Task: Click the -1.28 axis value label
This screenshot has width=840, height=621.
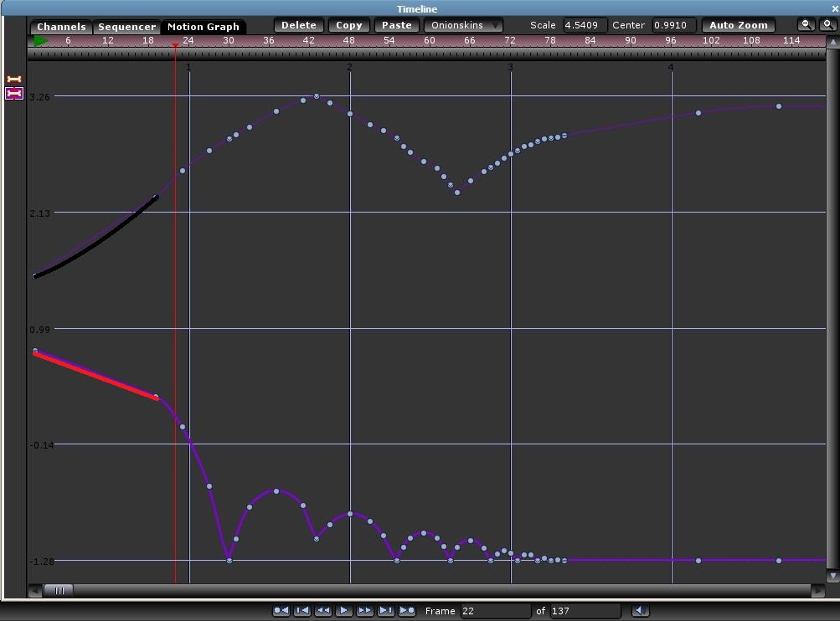Action: click(42, 561)
